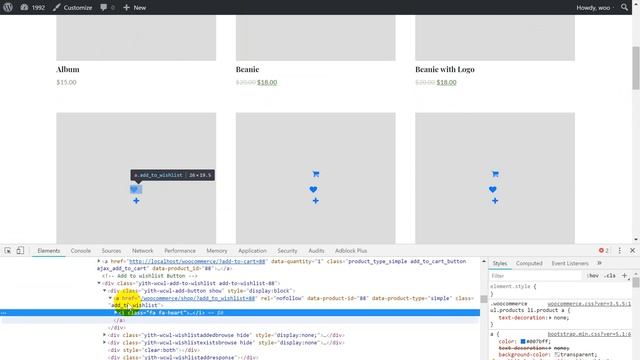Switch to the Audits tab
640x360 pixels.
tap(316, 251)
